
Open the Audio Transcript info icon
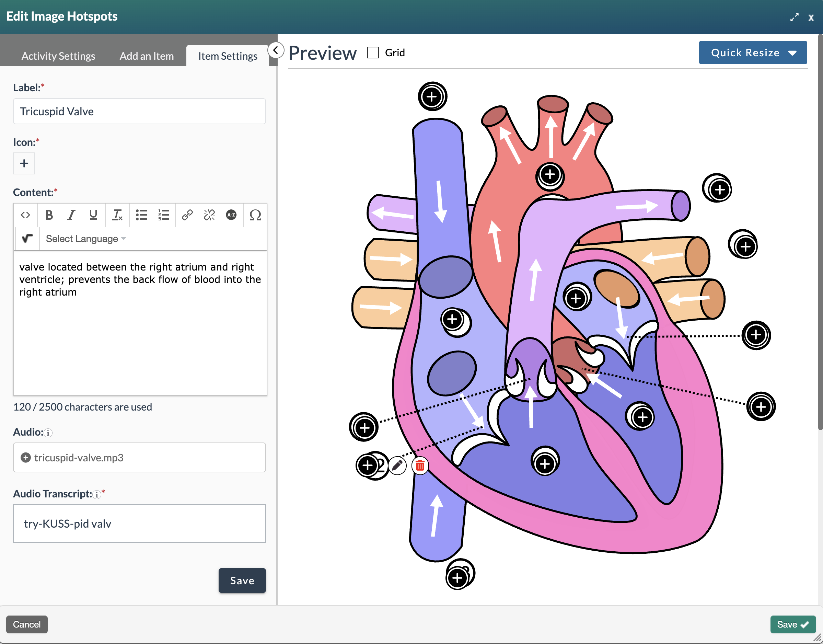point(97,495)
